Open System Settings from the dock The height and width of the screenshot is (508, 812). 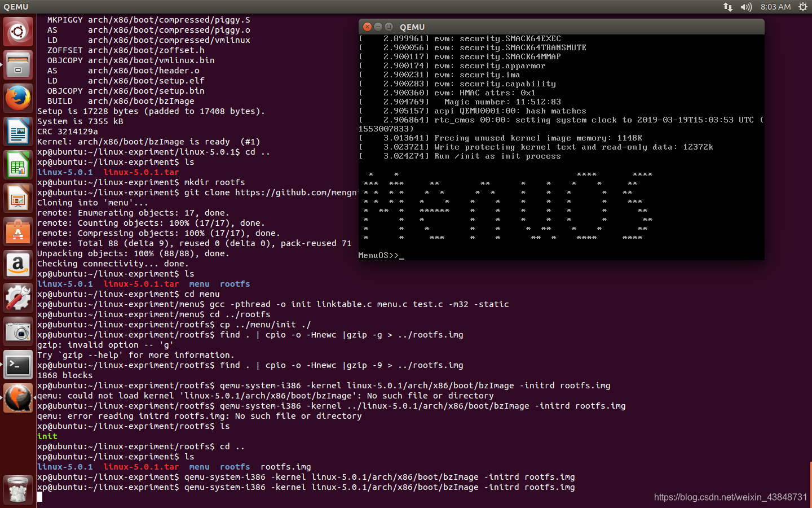(18, 298)
